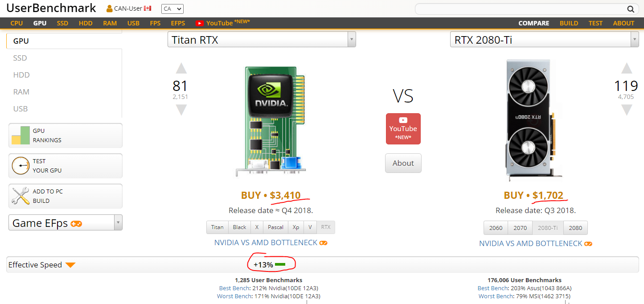Select the 2070 model button

click(x=520, y=228)
